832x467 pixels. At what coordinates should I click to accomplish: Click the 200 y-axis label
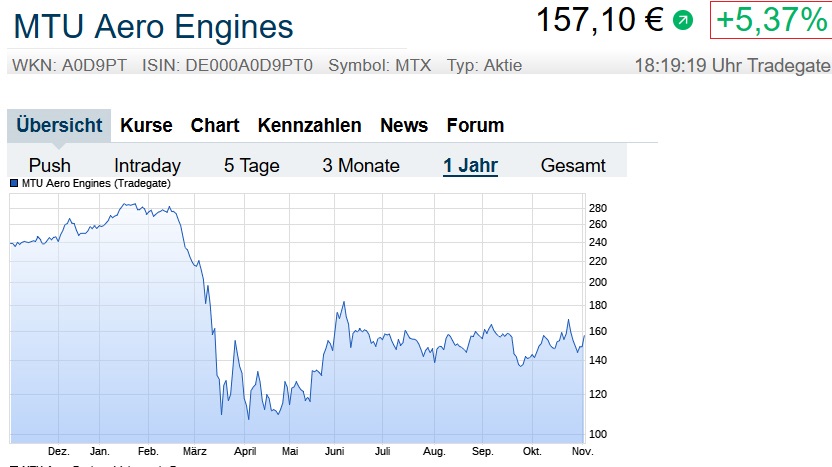[x=597, y=282]
